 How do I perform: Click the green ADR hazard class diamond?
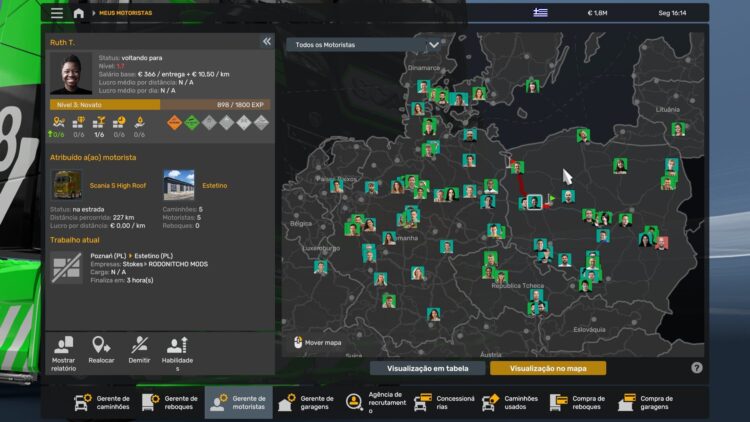pyautogui.click(x=192, y=123)
